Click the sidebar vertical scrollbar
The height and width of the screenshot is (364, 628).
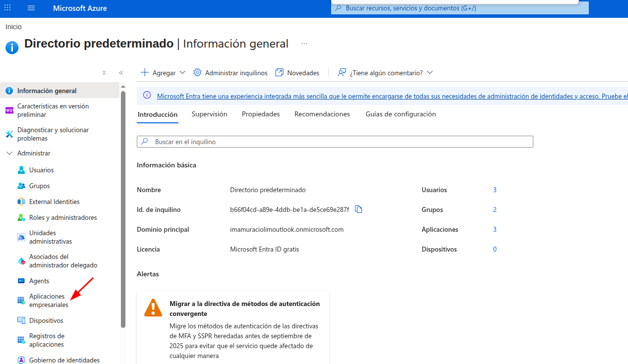[123, 208]
